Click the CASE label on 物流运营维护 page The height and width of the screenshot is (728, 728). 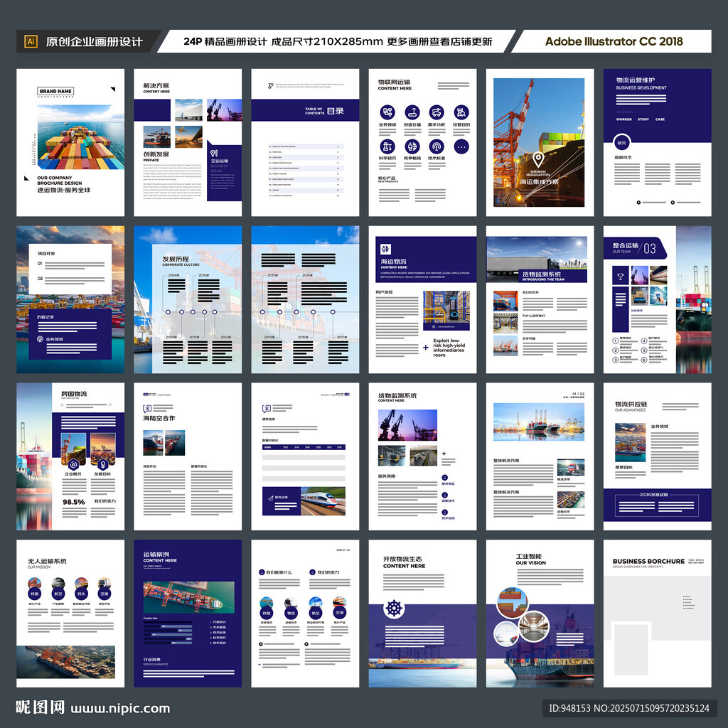[x=660, y=119]
